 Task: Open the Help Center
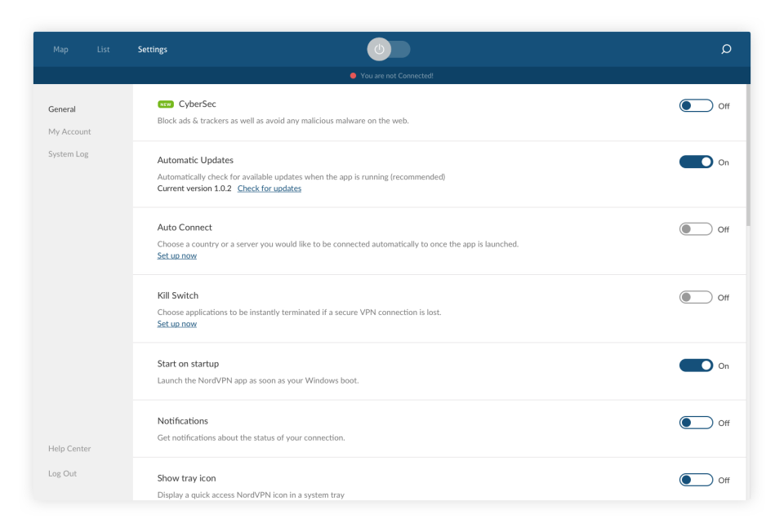pyautogui.click(x=69, y=448)
